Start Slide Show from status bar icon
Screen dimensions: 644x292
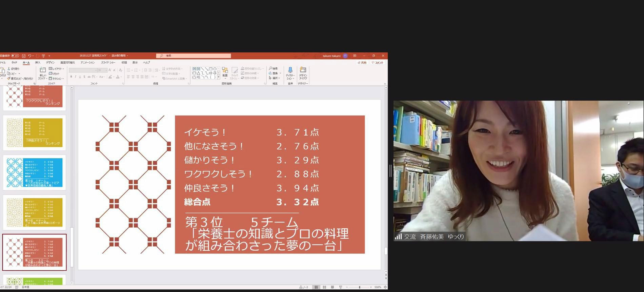(341, 287)
